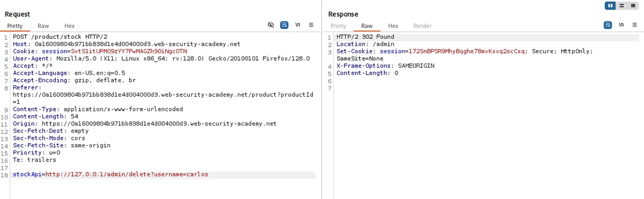Click the Origin header line
The width and height of the screenshot is (644, 199).
pos(144,123)
